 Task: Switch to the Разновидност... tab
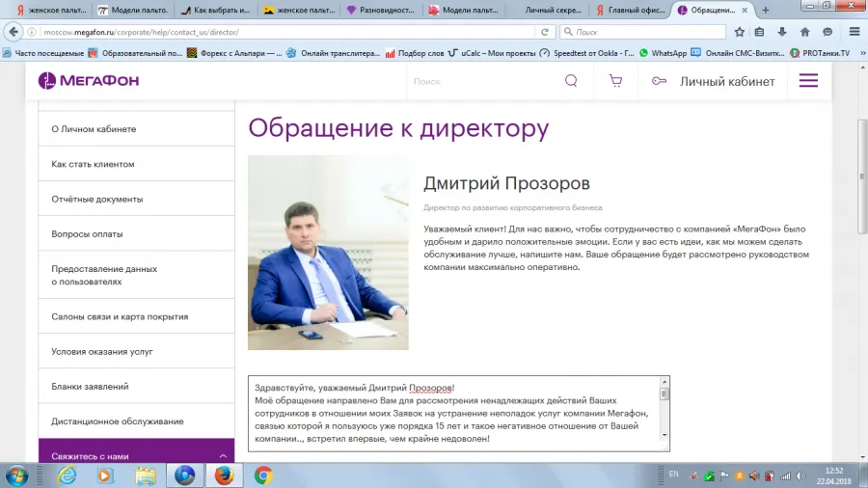click(x=380, y=10)
